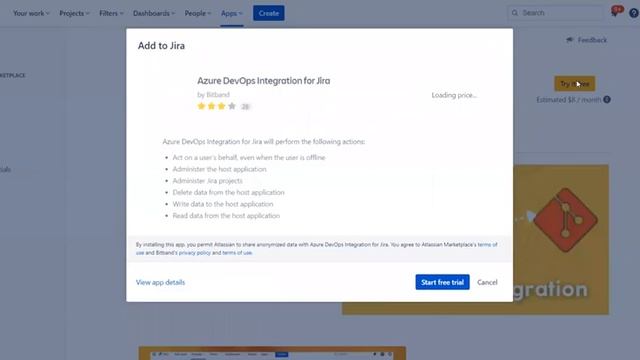Click the Loading price text

(x=454, y=95)
